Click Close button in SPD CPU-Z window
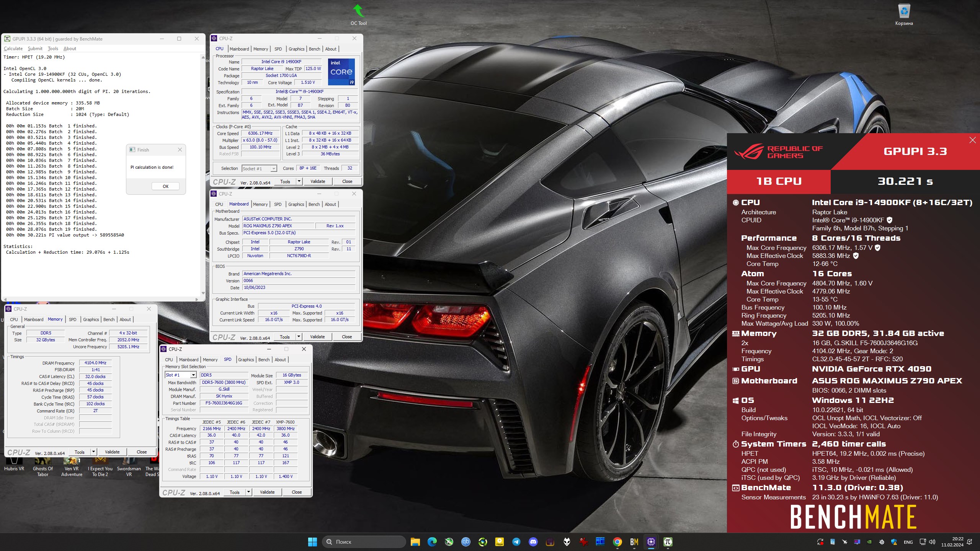980x551 pixels. [297, 492]
